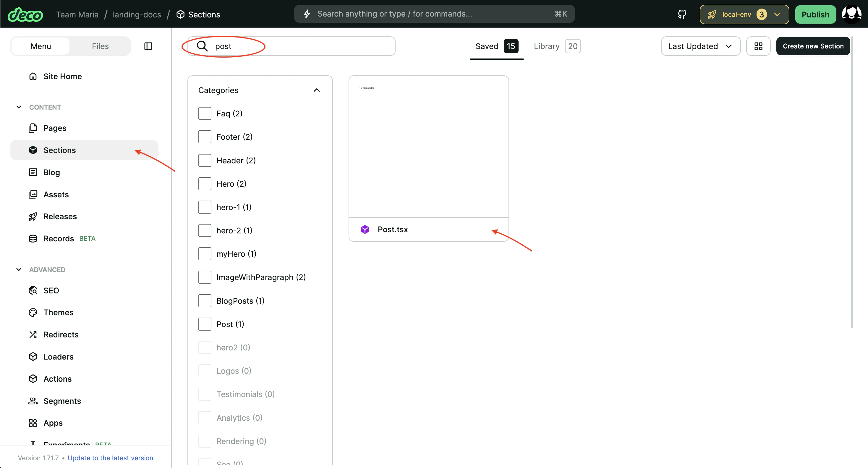
Task: Open the Assets sidebar item
Action: click(x=56, y=194)
